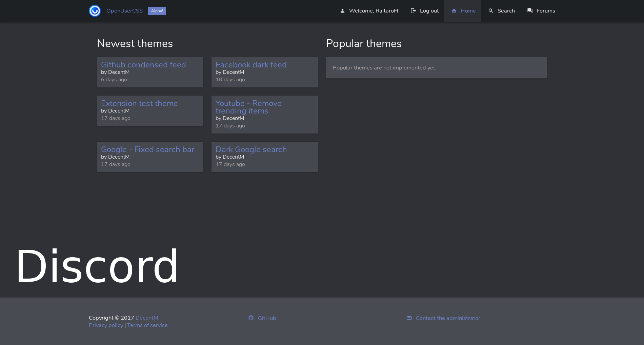Click 'Copyright © 2017' text in footer
The image size is (644, 345).
pyautogui.click(x=112, y=318)
